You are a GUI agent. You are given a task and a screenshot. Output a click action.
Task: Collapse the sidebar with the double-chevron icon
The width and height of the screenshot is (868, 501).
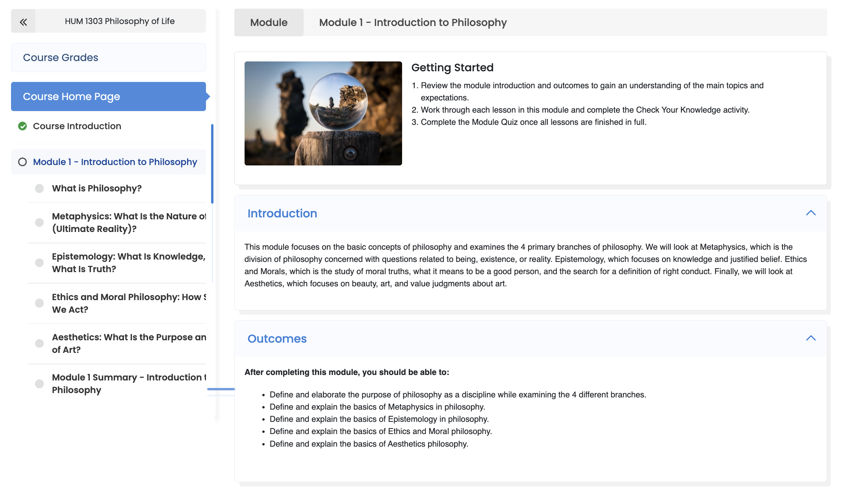[x=23, y=21]
